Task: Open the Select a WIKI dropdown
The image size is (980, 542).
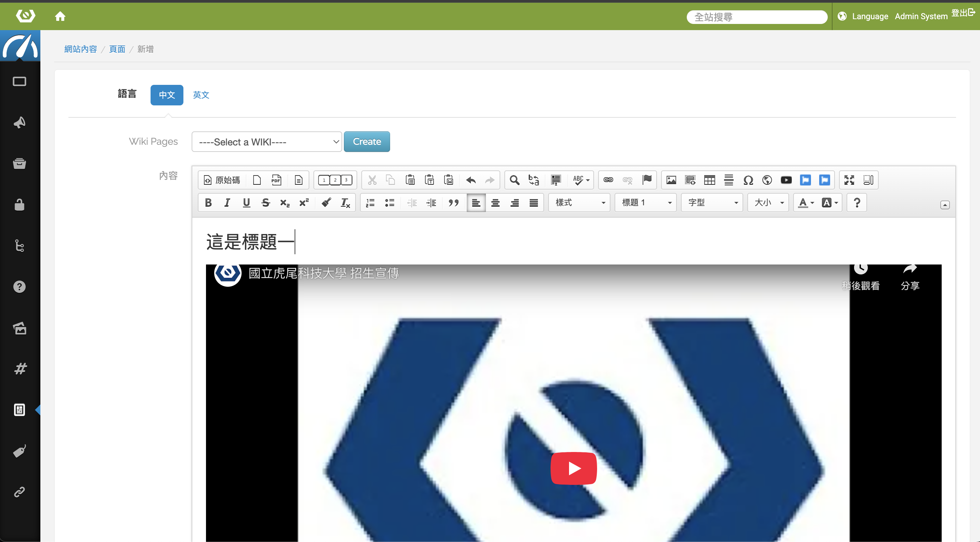Action: pos(267,142)
